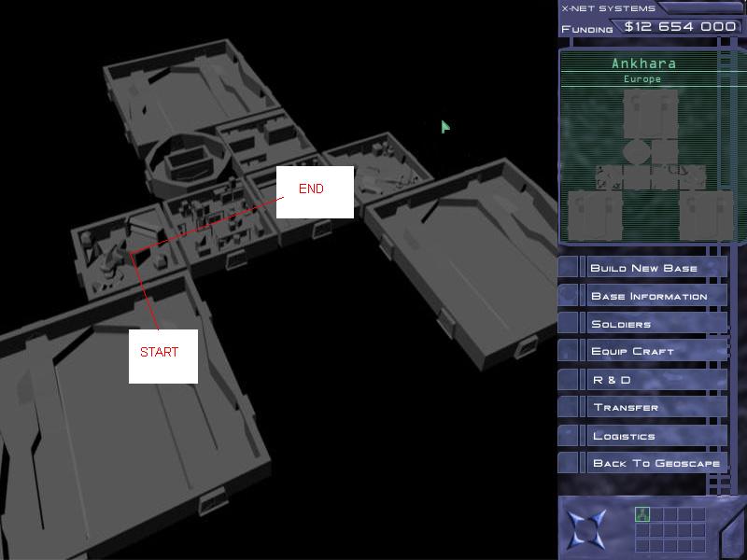747x560 pixels.
Task: Select the bottom-left hangar in the minimap
Action: point(595,215)
